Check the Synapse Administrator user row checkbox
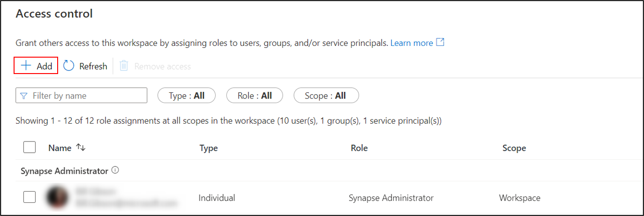 point(30,197)
